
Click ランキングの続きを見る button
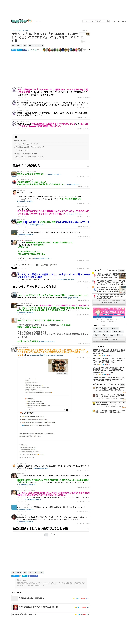coord(109,302)
